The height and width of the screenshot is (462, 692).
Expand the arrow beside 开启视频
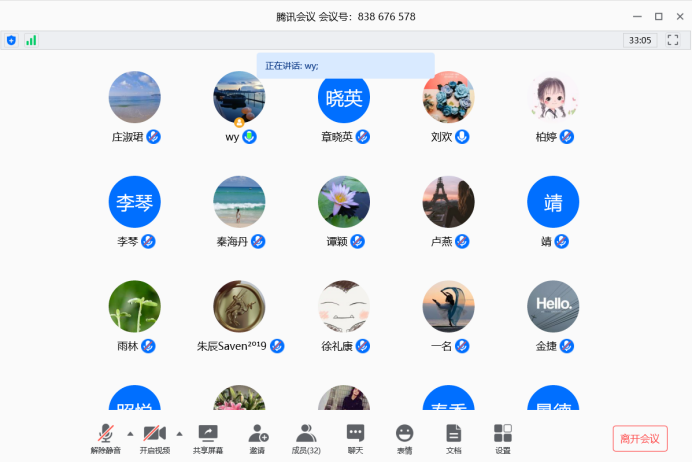coord(179,433)
